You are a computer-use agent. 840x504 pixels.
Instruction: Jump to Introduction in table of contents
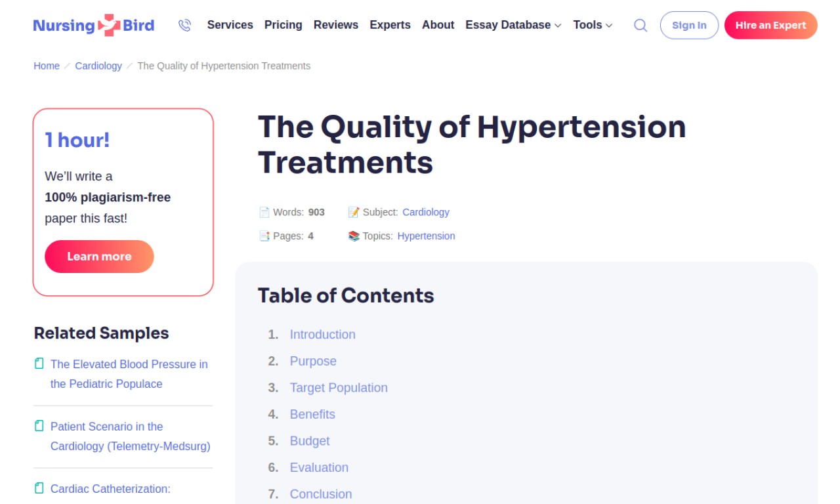(x=323, y=335)
